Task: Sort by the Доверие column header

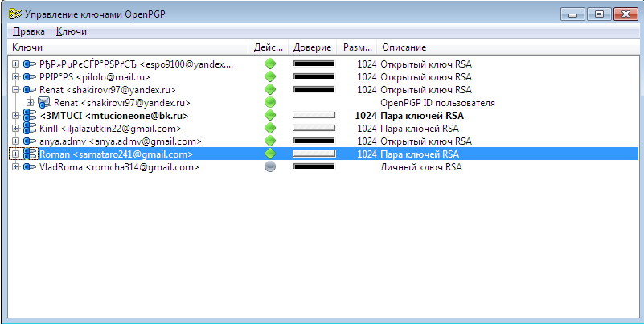Action: [312, 47]
